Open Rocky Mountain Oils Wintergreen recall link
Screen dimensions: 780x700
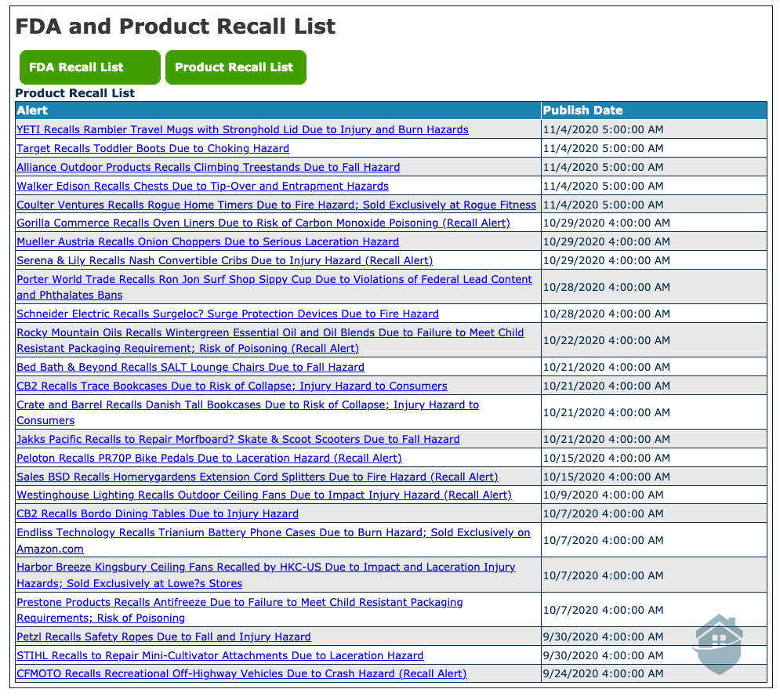point(270,340)
